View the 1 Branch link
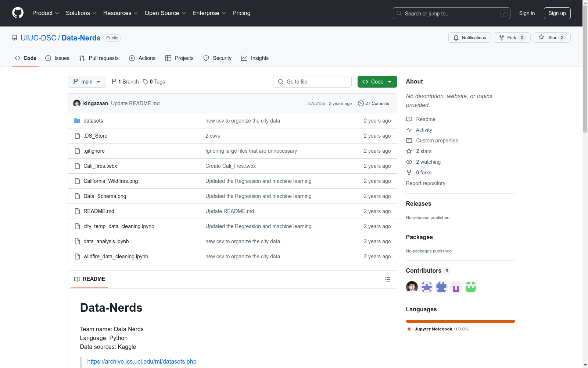 [x=125, y=82]
